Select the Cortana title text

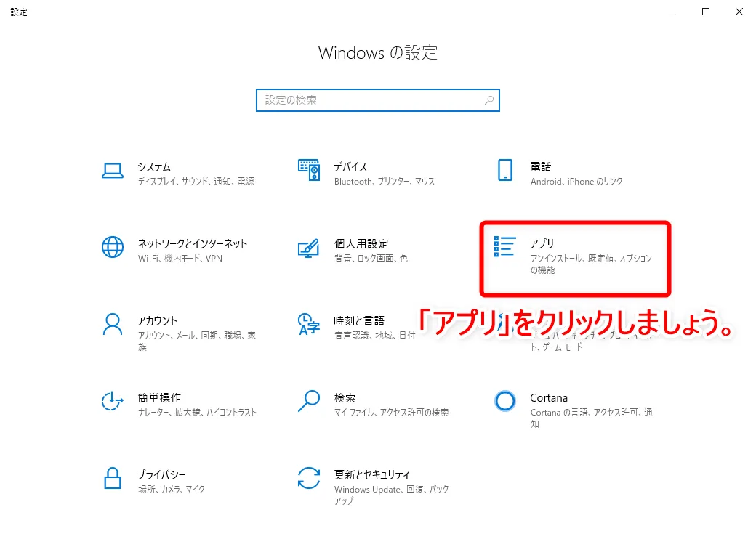[x=549, y=398]
